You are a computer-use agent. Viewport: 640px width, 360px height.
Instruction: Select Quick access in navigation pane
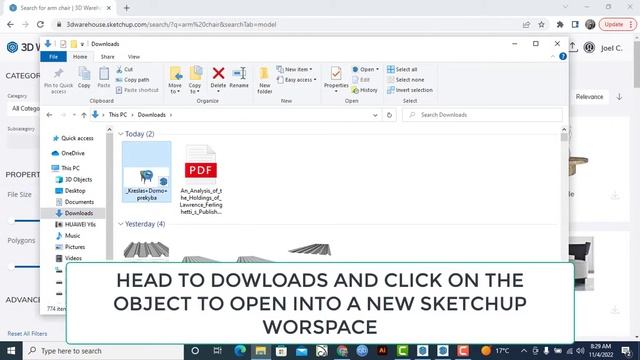73,138
